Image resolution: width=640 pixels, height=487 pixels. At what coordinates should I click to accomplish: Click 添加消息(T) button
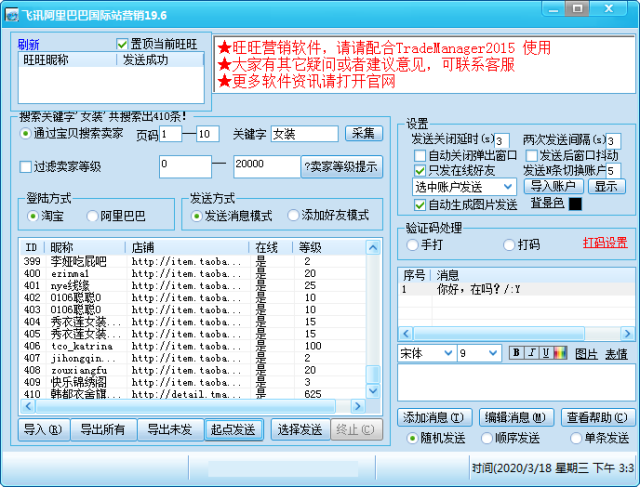(434, 417)
